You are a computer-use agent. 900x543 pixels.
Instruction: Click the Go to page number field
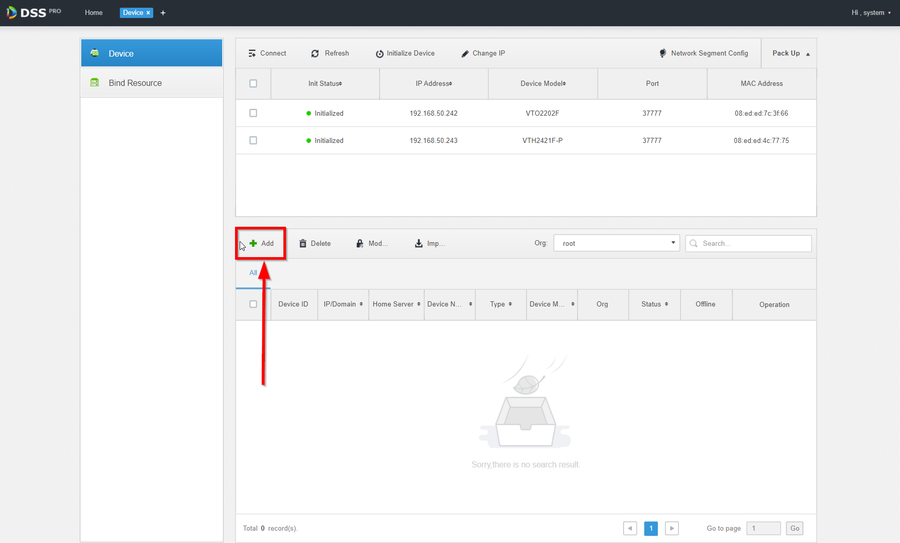point(763,528)
